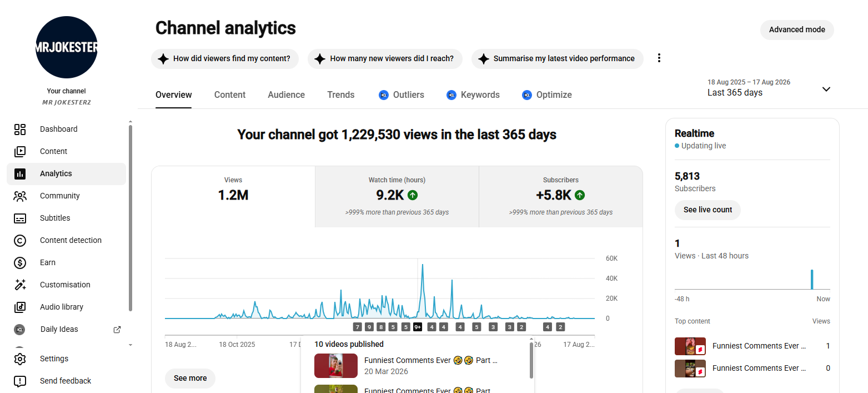Select the Customisation magic wand icon

pos(20,285)
